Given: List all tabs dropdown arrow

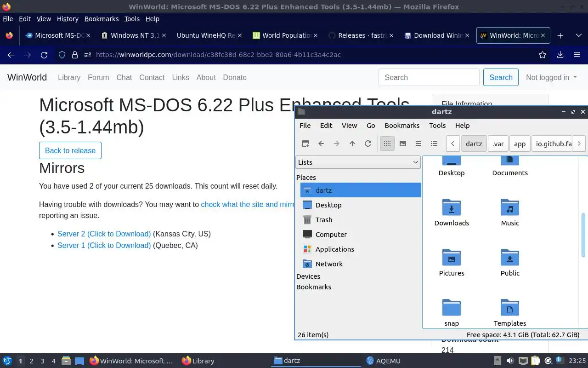Looking at the screenshot, I should pyautogui.click(x=579, y=35).
